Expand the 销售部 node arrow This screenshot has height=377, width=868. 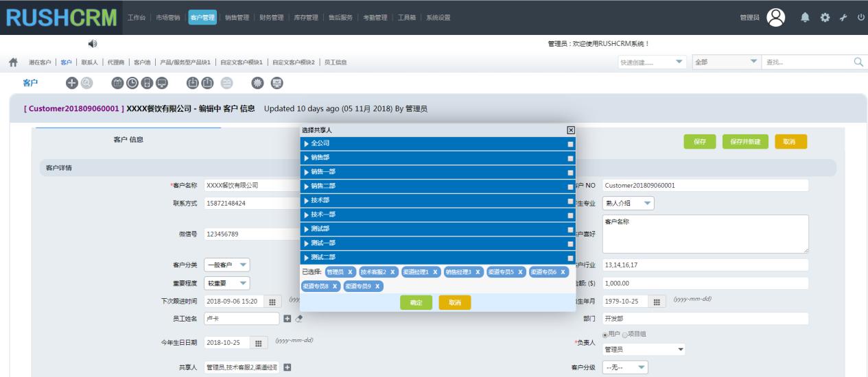coord(306,158)
